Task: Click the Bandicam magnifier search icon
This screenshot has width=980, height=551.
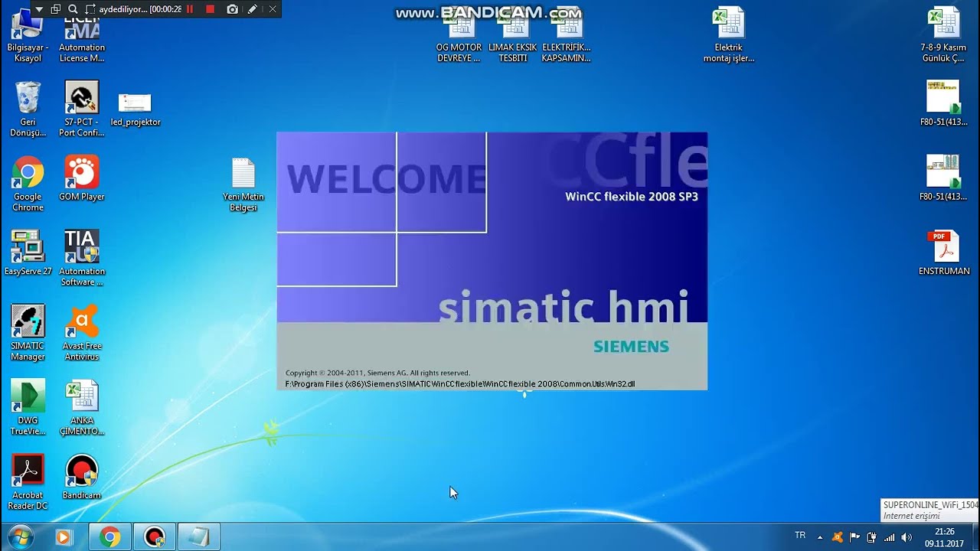Action: [73, 9]
